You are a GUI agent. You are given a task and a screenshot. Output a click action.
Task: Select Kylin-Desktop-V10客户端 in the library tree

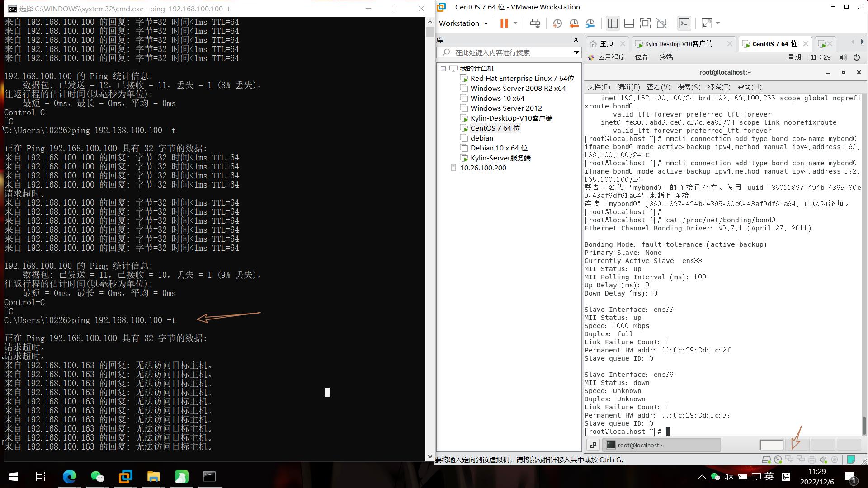click(x=511, y=118)
